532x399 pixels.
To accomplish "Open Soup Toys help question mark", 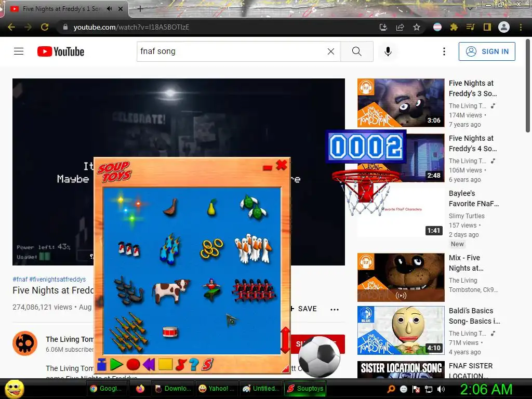I will click(x=194, y=364).
